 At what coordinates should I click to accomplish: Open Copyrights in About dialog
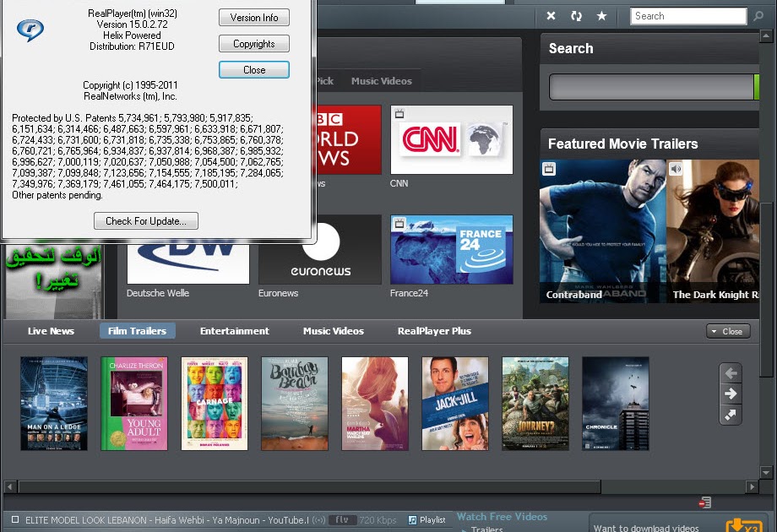click(254, 44)
